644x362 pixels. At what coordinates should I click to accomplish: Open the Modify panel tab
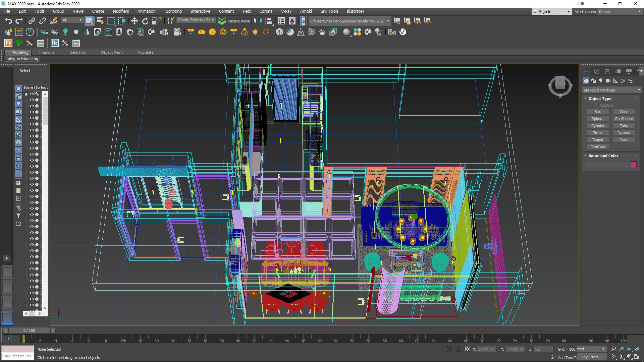coord(596,71)
